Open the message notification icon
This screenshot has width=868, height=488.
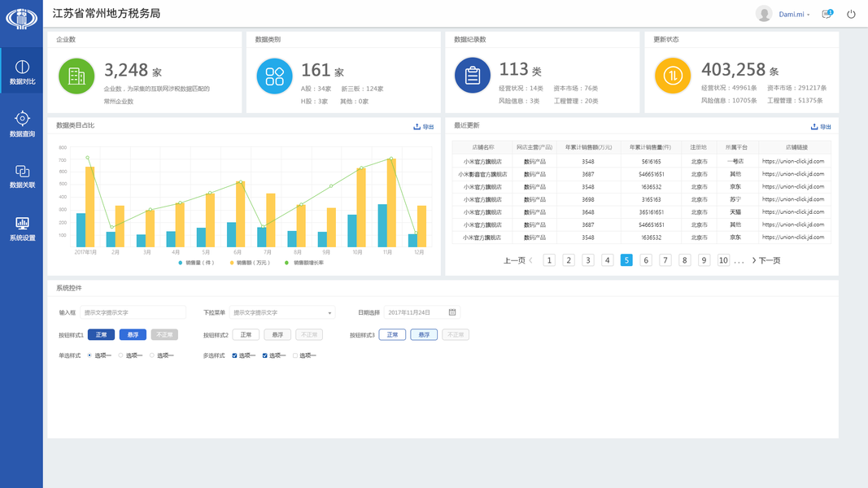[827, 14]
